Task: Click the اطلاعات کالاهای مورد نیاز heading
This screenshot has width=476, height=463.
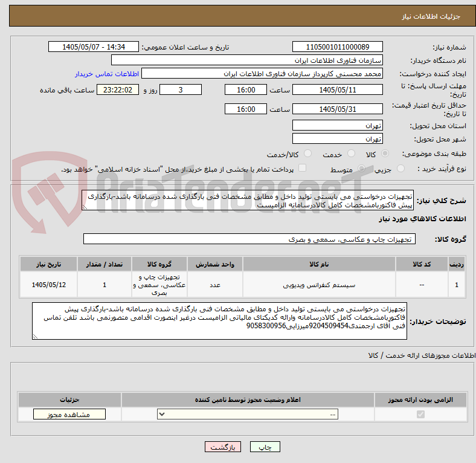Action: (x=422, y=219)
